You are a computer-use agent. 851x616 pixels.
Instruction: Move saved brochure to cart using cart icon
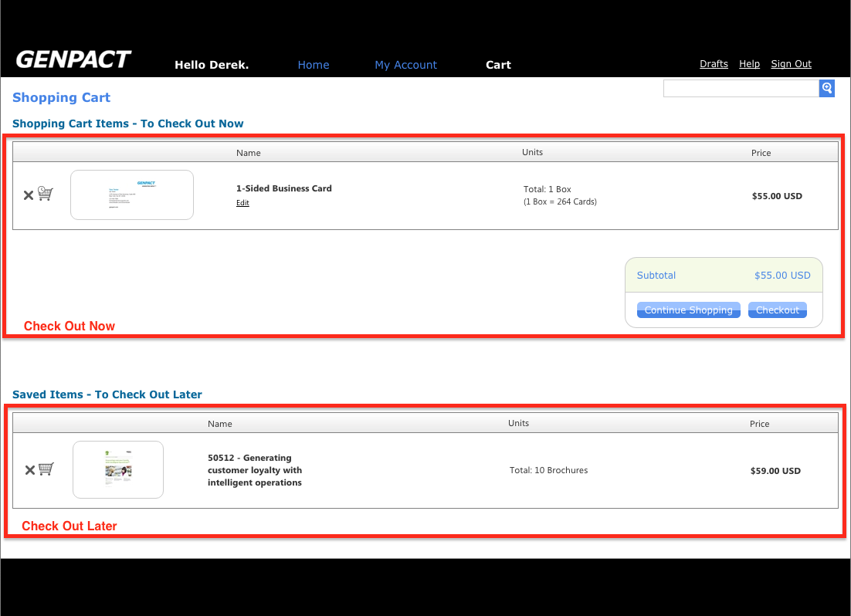click(x=46, y=469)
